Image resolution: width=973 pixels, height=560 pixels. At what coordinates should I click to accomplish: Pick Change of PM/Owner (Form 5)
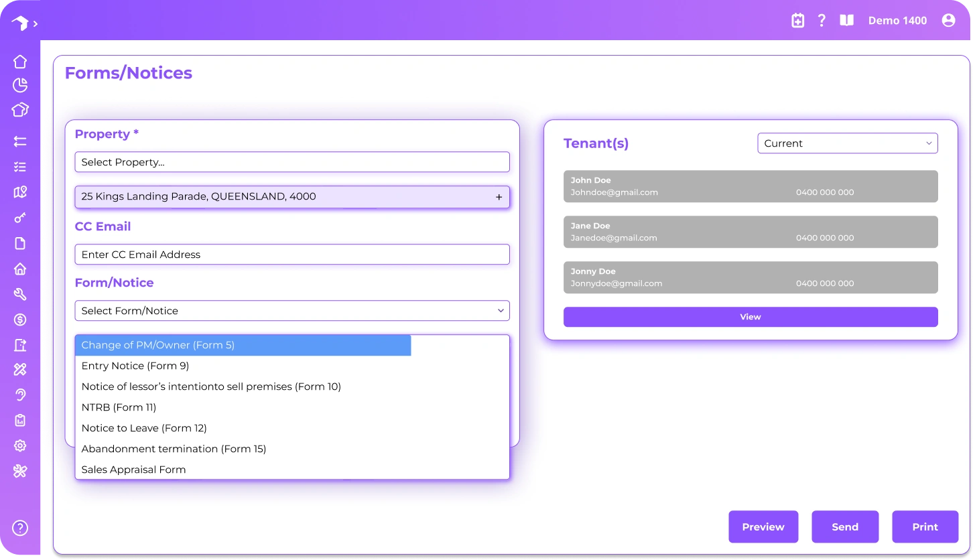click(x=158, y=345)
